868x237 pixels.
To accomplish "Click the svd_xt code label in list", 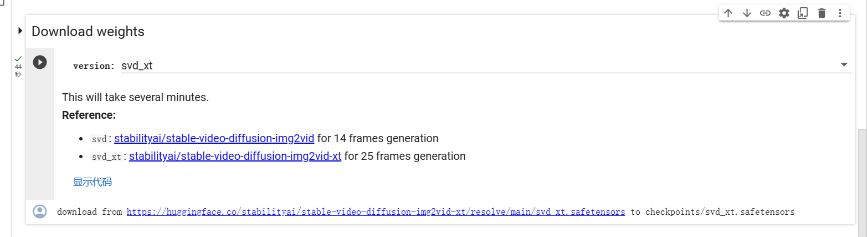I will pos(106,157).
